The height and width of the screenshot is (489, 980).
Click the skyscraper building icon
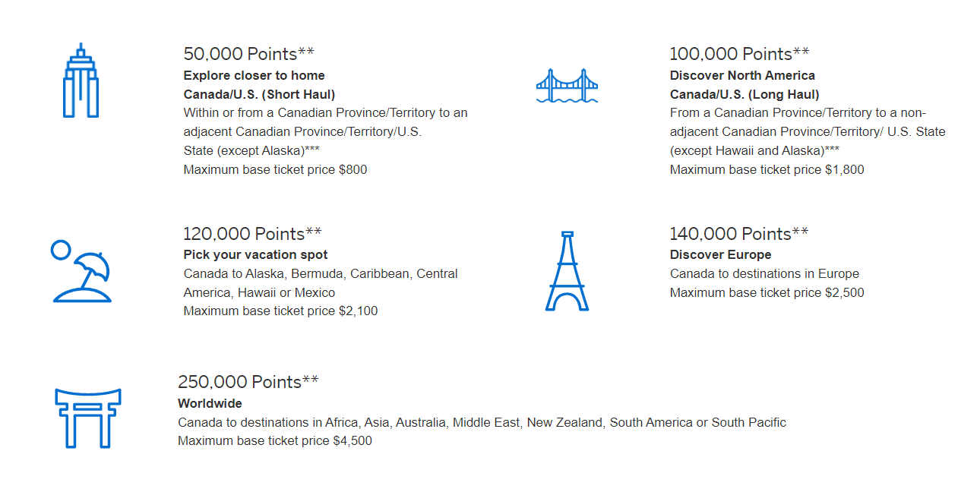click(81, 81)
